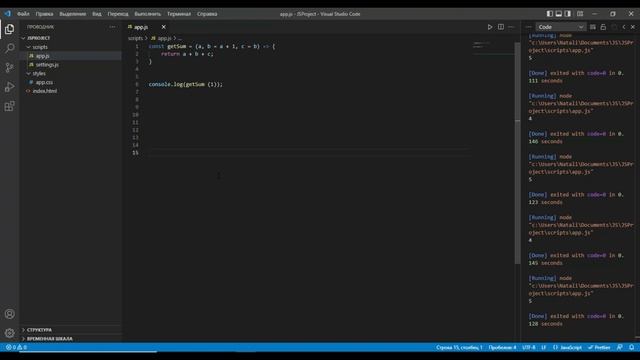
Task: Open notifications bell in status bar
Action: 631,347
